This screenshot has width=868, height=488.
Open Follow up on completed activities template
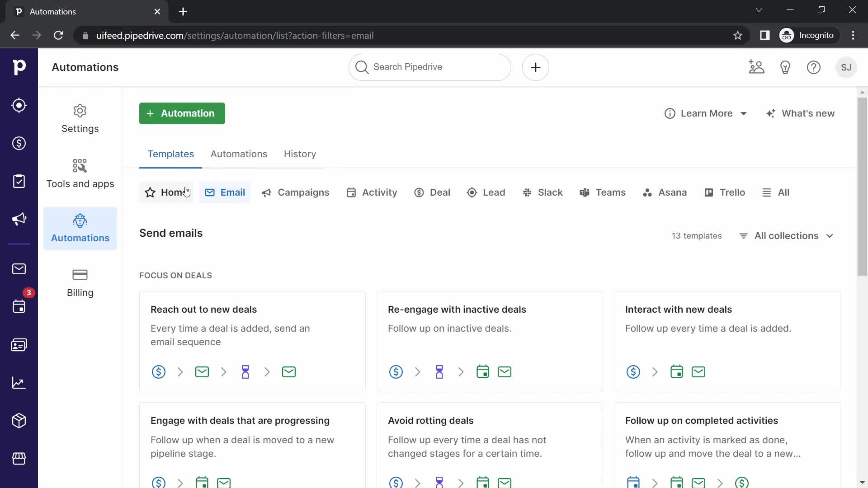727,445
